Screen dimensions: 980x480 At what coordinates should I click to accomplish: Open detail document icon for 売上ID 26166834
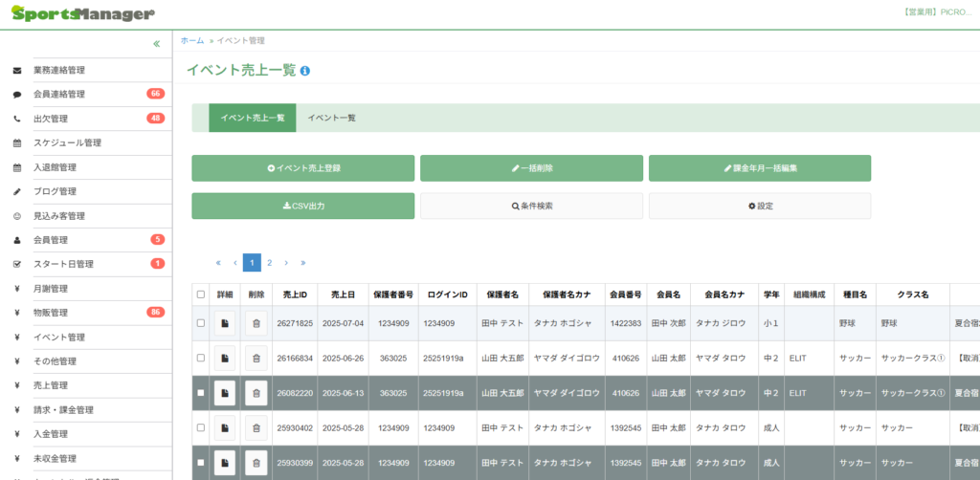tap(225, 358)
